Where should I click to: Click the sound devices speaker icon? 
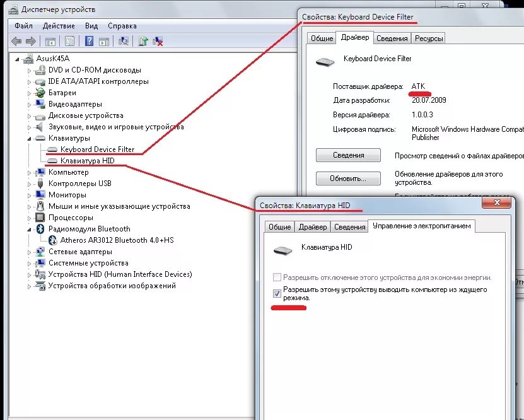(x=40, y=127)
